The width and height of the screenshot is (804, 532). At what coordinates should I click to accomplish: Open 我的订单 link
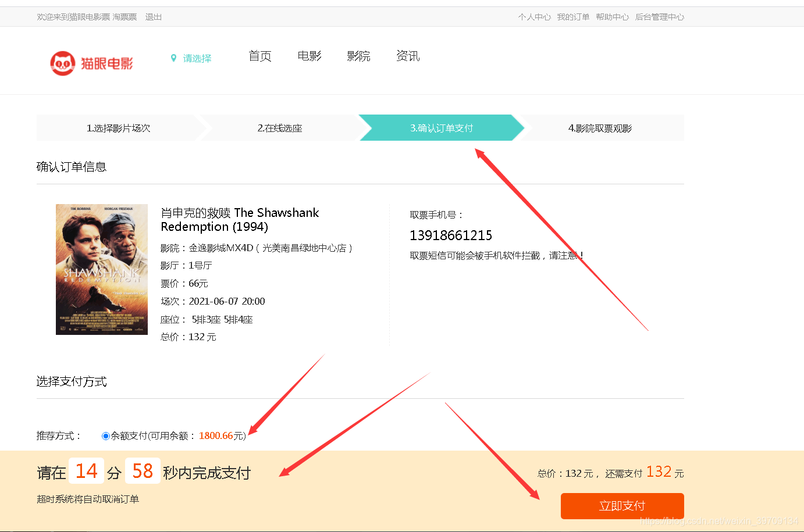(573, 17)
